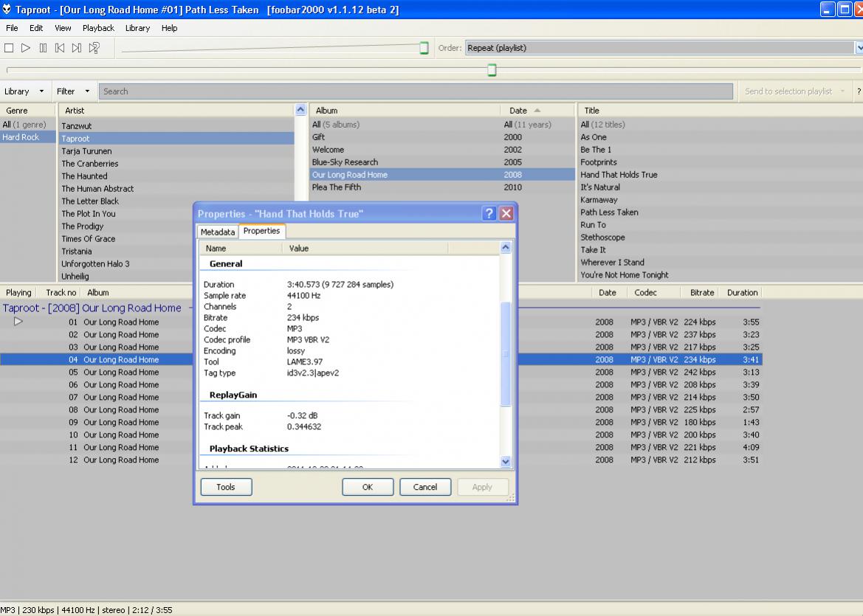Viewport: 863px width, 616px height.
Task: Open the Library menu
Action: point(137,28)
